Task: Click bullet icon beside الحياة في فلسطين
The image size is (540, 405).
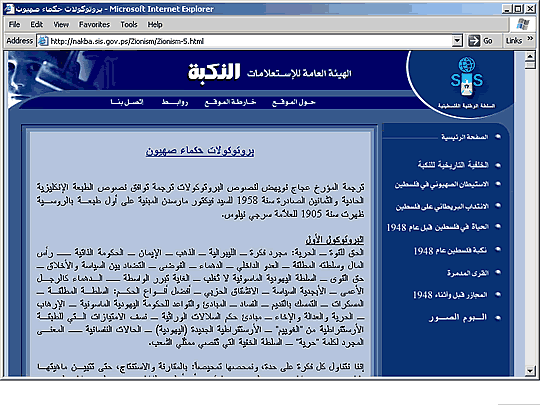Action: click(x=498, y=227)
